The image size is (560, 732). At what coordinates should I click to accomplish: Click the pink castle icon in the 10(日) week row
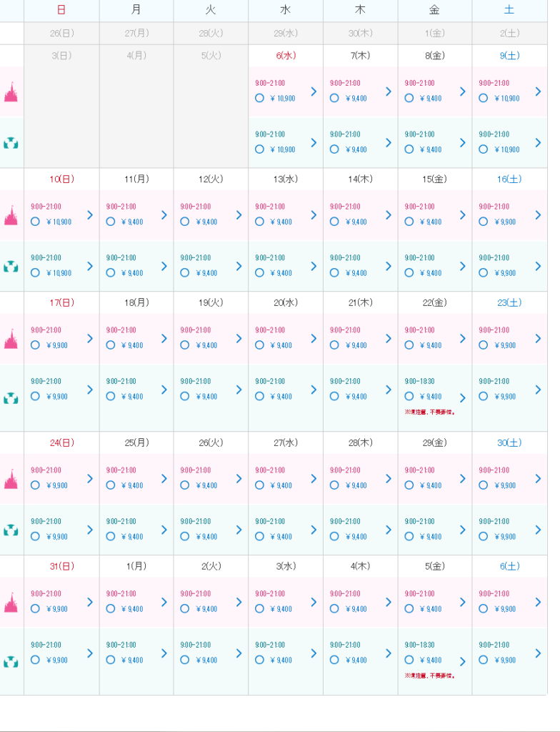tap(11, 215)
